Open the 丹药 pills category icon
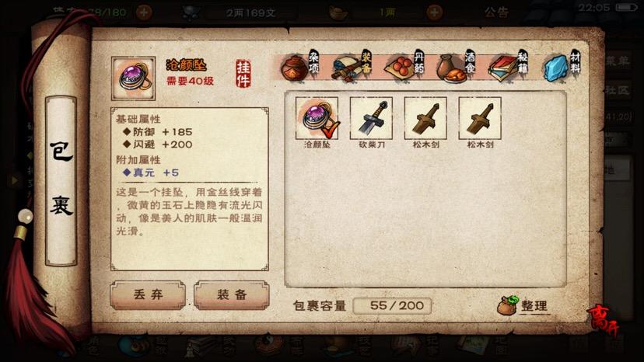Viewport: 644px width, 362px height. pos(404,67)
